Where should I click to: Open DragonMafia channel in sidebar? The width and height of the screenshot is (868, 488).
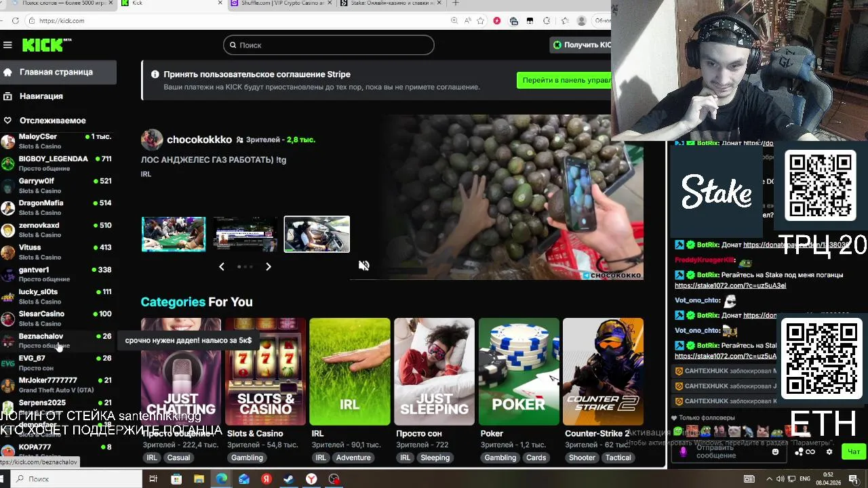coord(58,207)
